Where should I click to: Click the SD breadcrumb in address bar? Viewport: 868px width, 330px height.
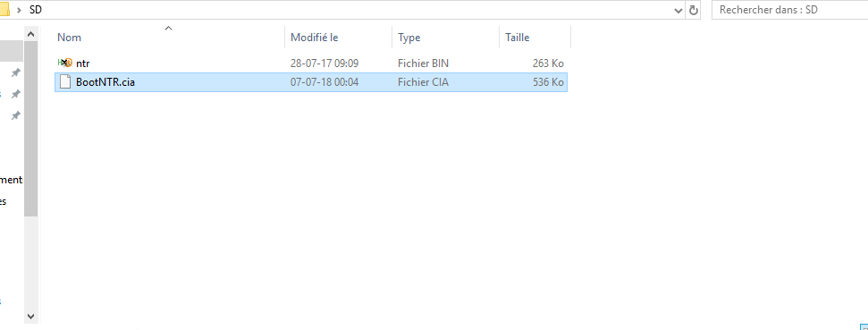click(x=36, y=10)
